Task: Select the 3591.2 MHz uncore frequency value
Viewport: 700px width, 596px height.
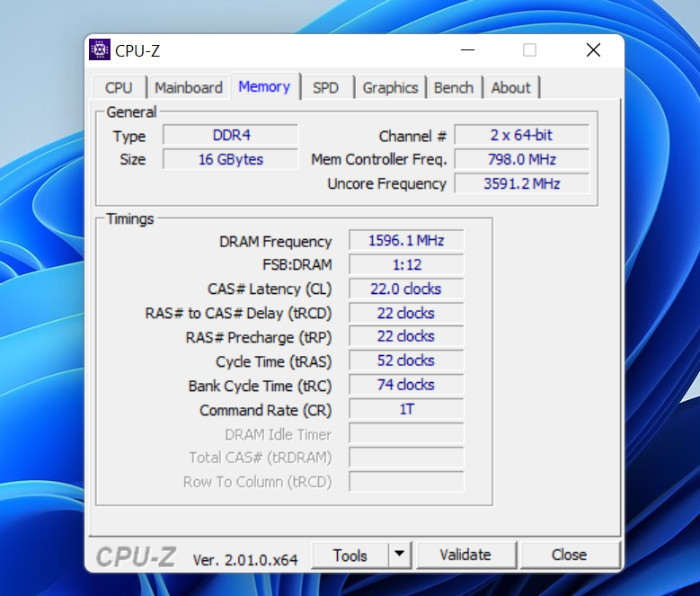Action: [x=522, y=183]
